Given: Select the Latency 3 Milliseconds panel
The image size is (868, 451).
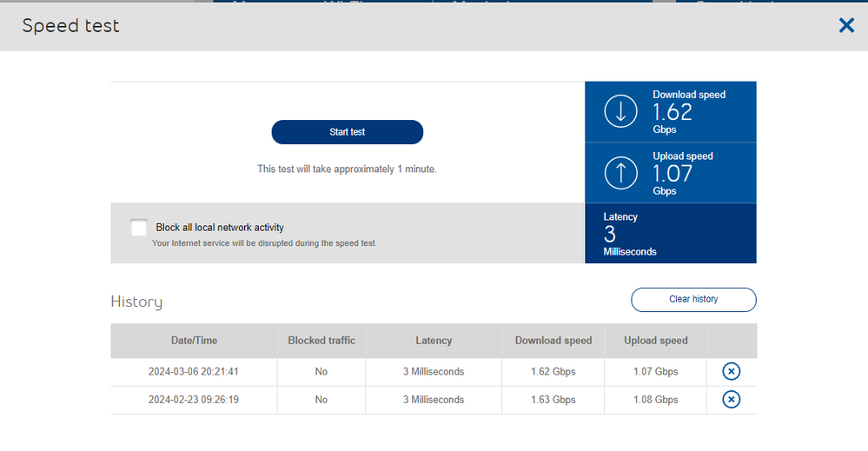Looking at the screenshot, I should coord(671,234).
